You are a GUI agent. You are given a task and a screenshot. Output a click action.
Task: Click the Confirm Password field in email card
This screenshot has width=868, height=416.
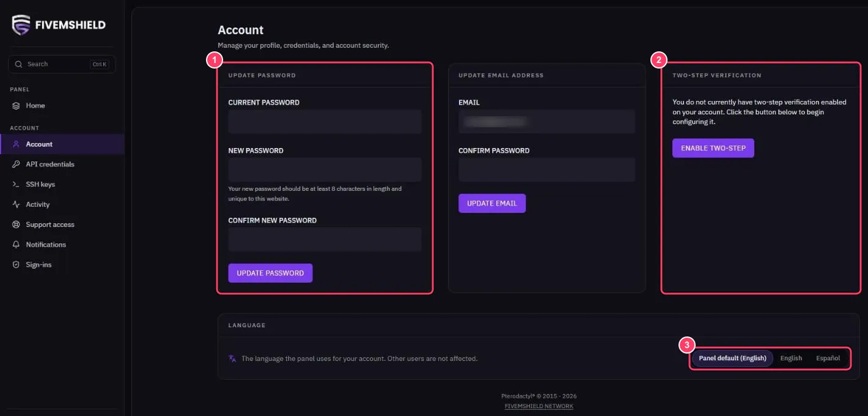tap(547, 169)
